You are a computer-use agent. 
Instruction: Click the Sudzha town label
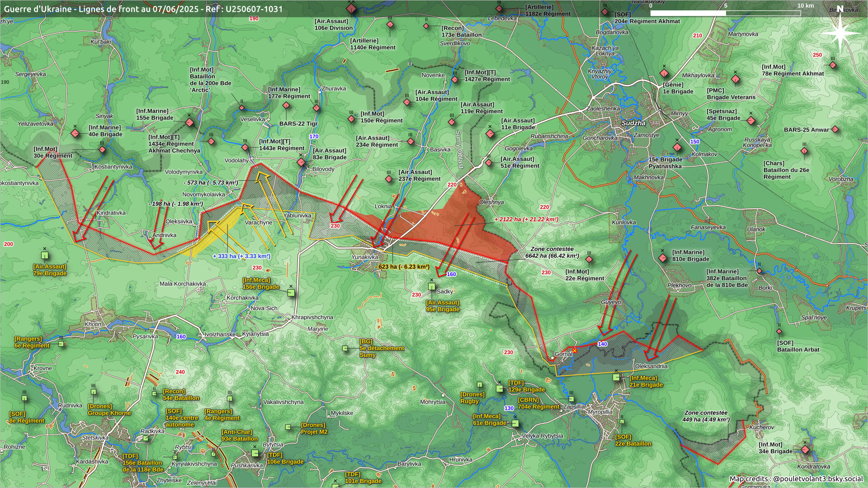[633, 123]
